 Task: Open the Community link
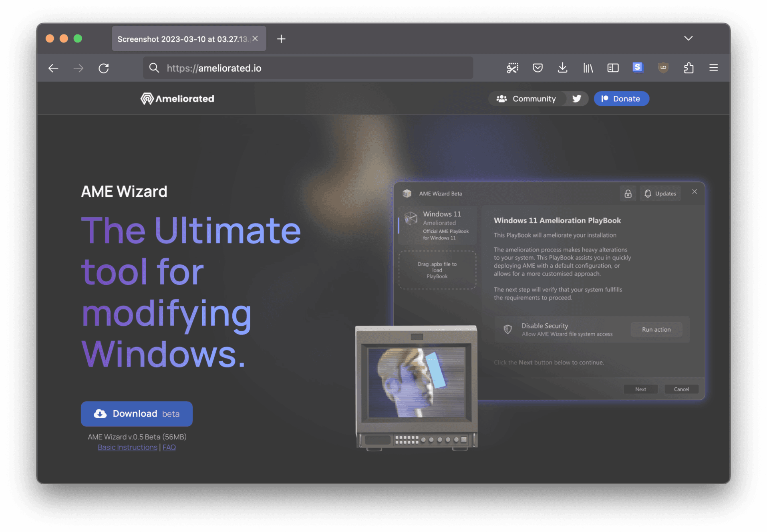pyautogui.click(x=526, y=99)
